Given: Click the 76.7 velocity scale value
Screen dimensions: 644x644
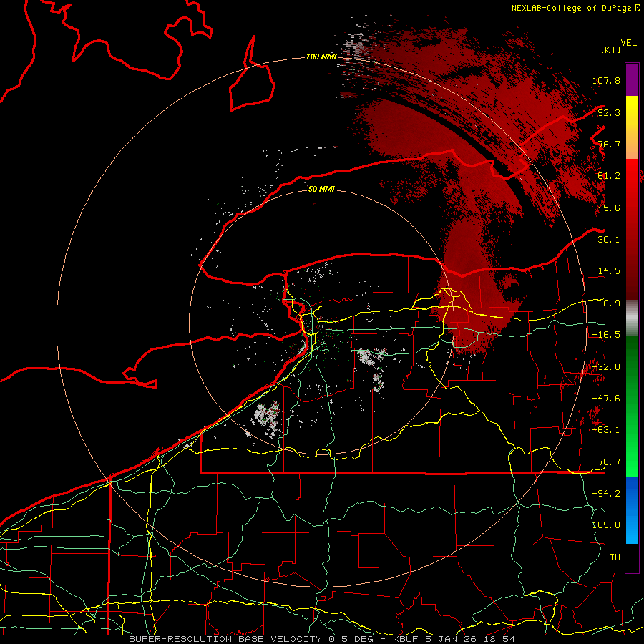Looking at the screenshot, I should coord(609,144).
